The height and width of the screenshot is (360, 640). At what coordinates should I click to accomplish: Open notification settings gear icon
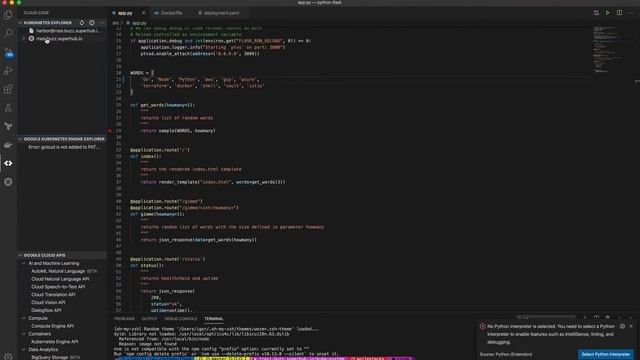tap(622, 326)
